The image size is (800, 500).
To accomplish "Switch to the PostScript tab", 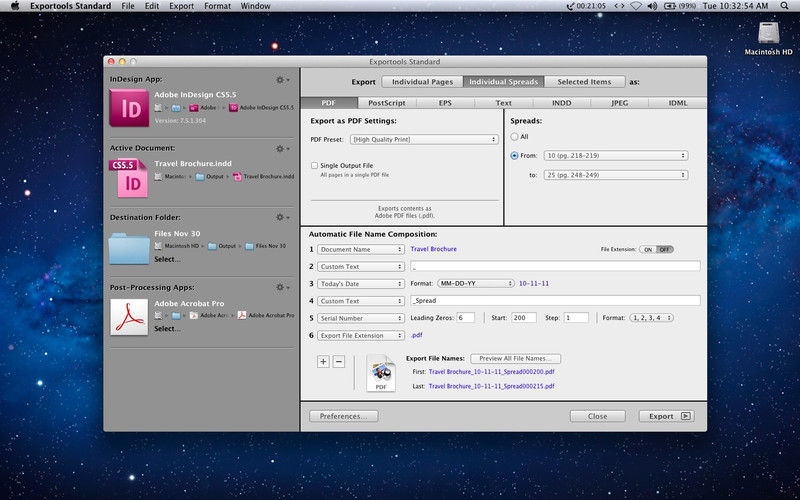I will click(x=387, y=103).
